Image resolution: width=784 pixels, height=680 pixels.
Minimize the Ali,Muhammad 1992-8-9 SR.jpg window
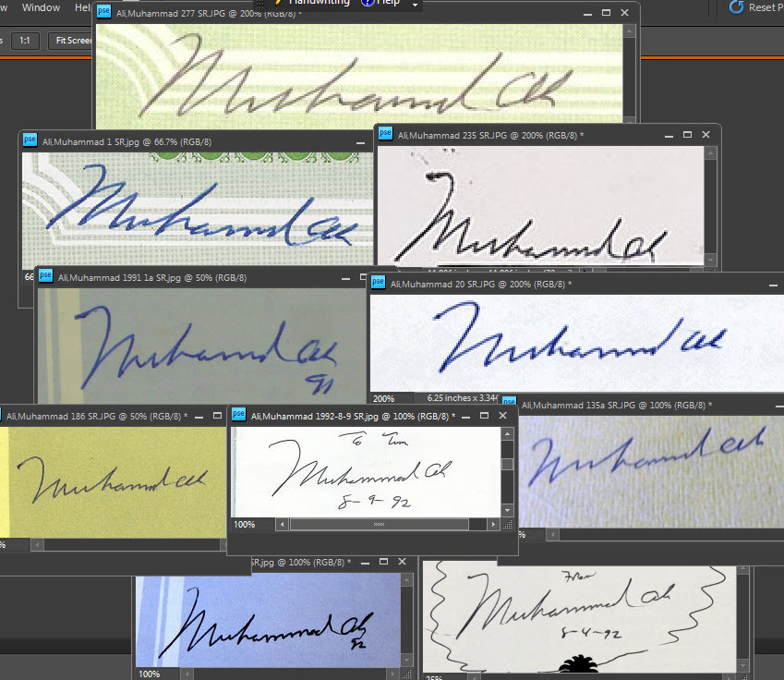466,417
